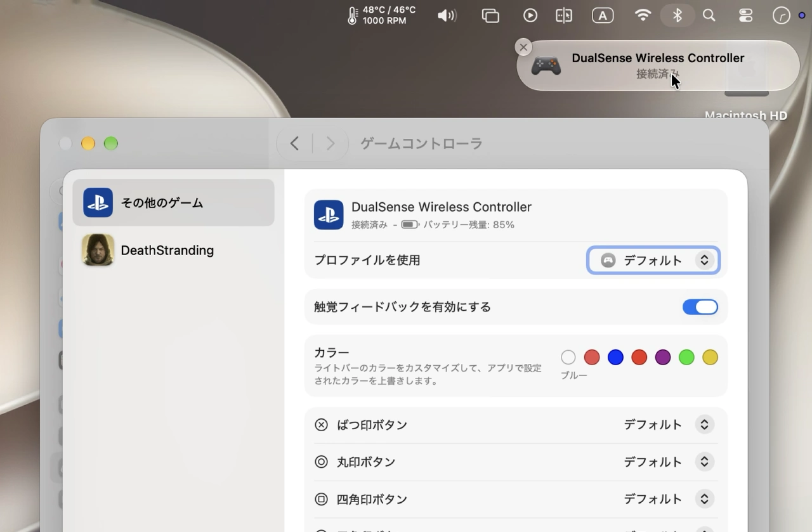Choose the purple light bar color
Viewport: 812px width, 532px height.
(x=663, y=357)
